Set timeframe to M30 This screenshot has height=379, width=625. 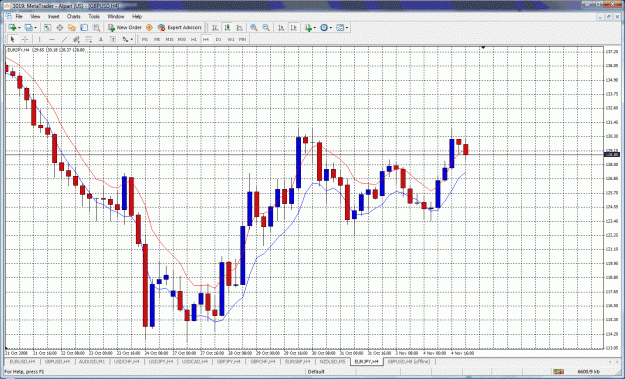pos(182,39)
